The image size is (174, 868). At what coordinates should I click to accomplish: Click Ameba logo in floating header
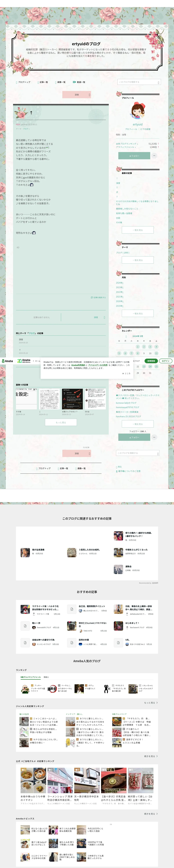click(x=7, y=361)
